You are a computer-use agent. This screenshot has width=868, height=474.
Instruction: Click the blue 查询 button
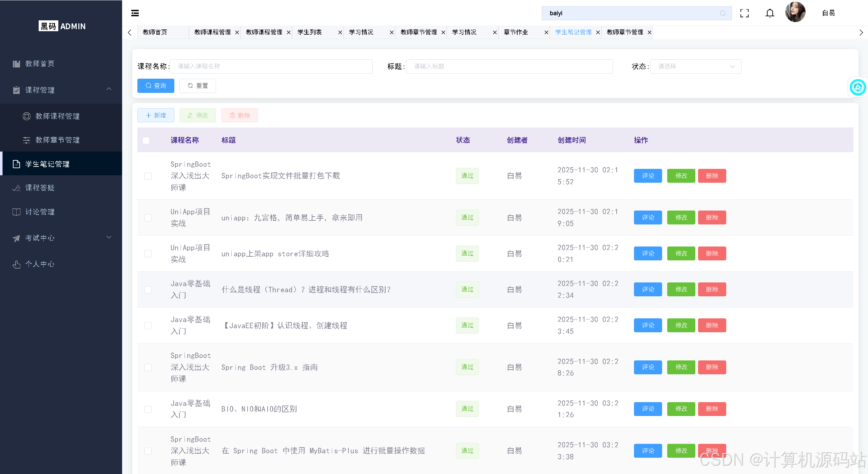[156, 86]
